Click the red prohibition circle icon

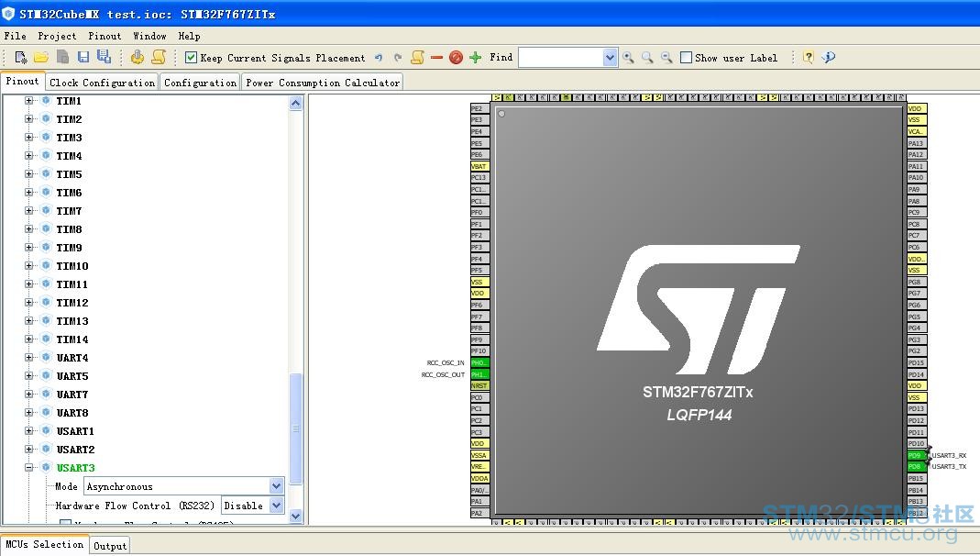click(x=457, y=58)
